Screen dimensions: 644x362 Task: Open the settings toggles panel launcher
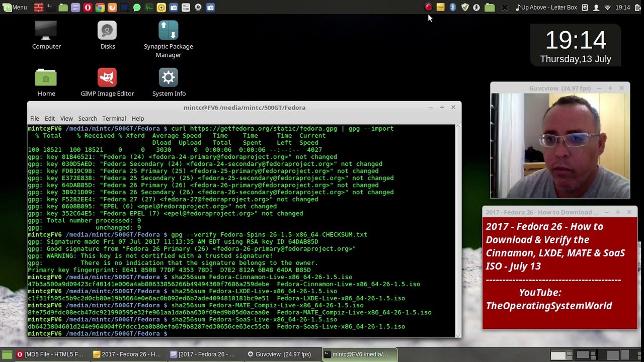pyautogui.click(x=186, y=7)
